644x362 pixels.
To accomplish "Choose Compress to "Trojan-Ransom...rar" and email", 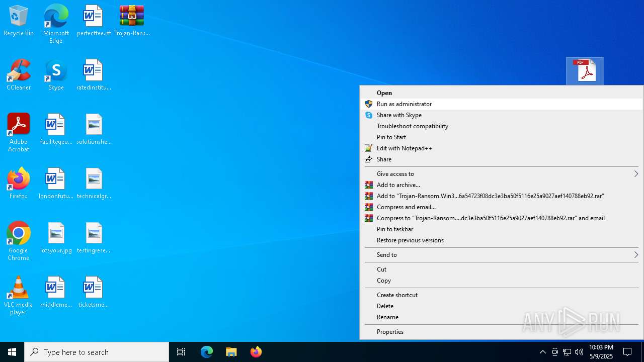I will pyautogui.click(x=502, y=218).
